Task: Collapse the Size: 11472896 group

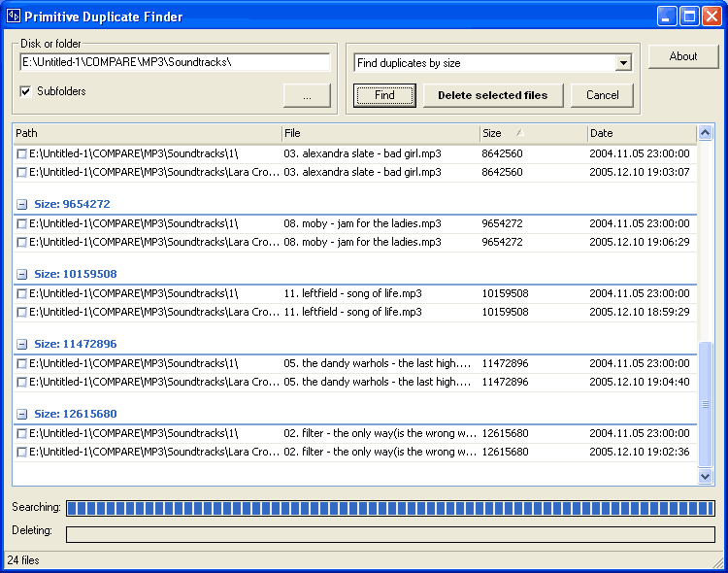Action: coord(22,344)
